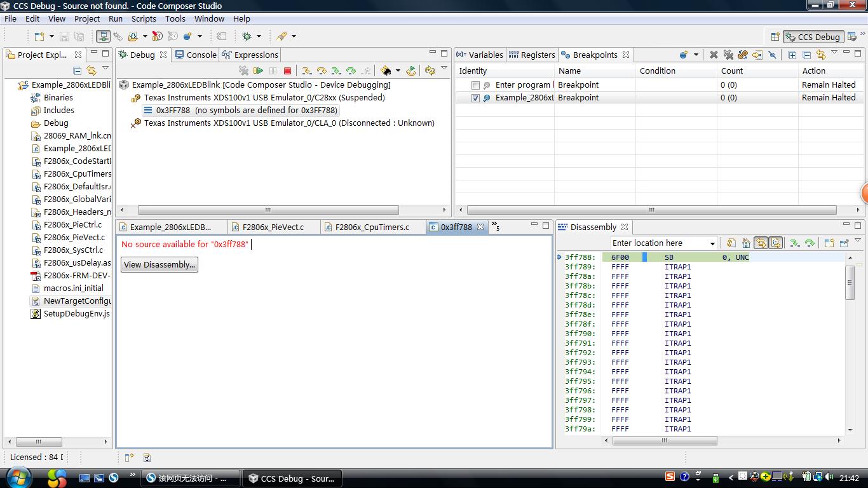Click the flashlight Search icon in main toolbar
This screenshot has width=868, height=488.
point(281,36)
